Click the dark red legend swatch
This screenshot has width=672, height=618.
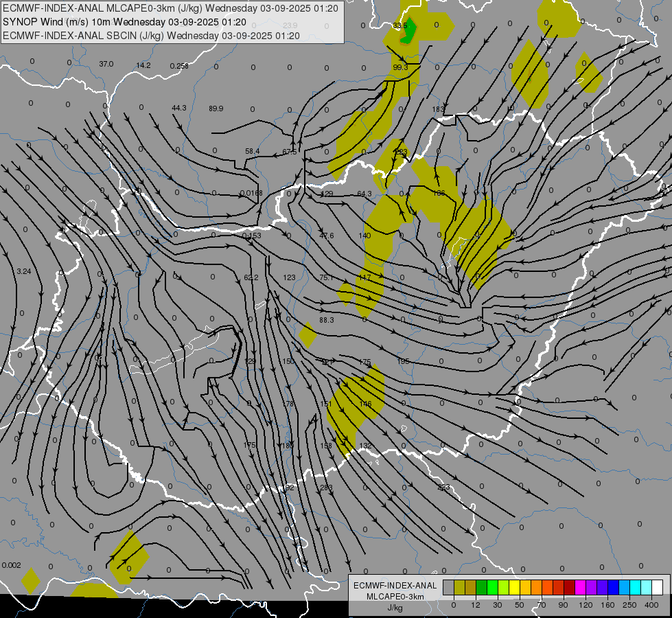(x=569, y=588)
